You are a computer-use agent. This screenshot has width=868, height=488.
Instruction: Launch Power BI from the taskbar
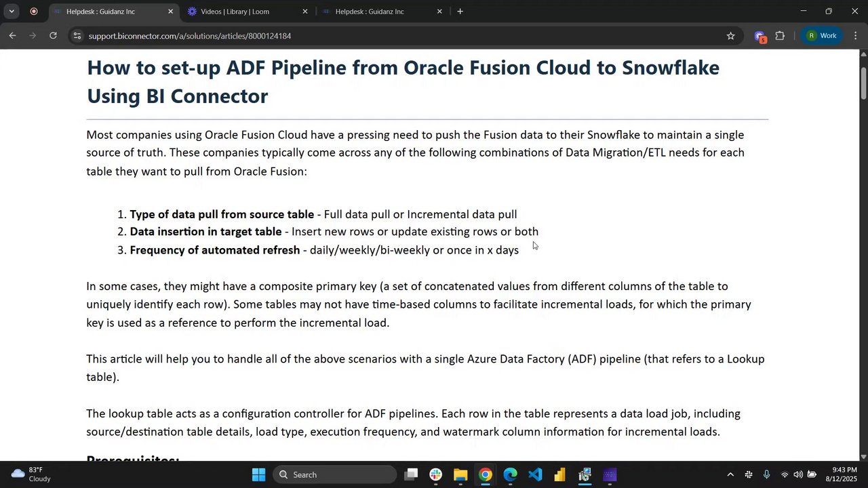[559, 474]
